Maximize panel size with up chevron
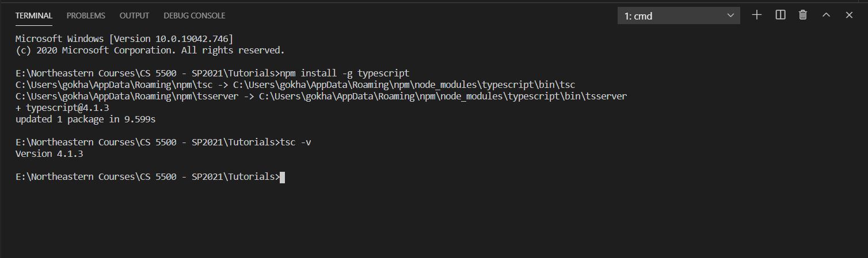868x258 pixels. click(826, 16)
